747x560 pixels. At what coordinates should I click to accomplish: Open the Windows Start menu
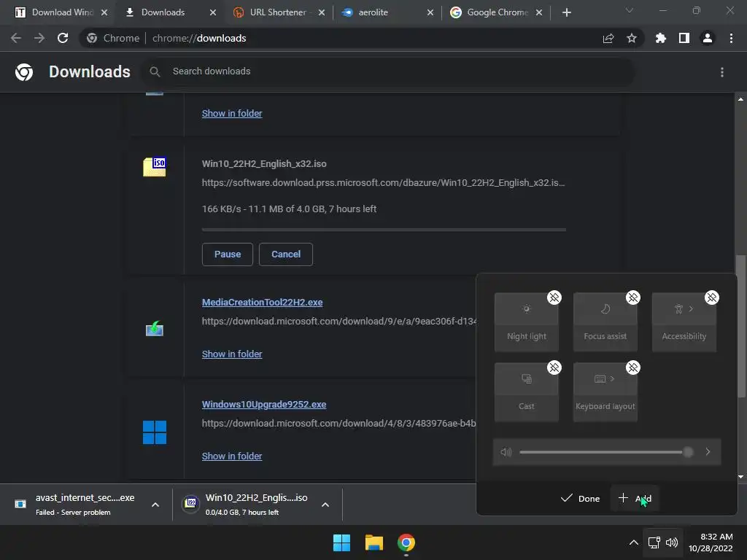click(341, 542)
